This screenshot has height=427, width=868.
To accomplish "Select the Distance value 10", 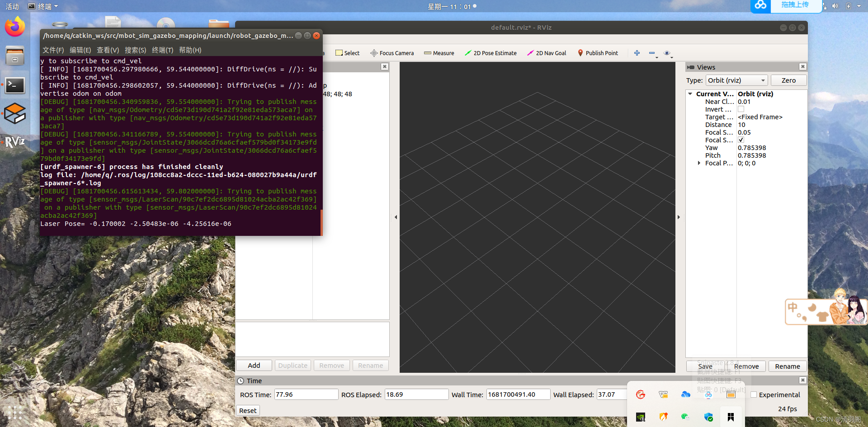I will 741,125.
